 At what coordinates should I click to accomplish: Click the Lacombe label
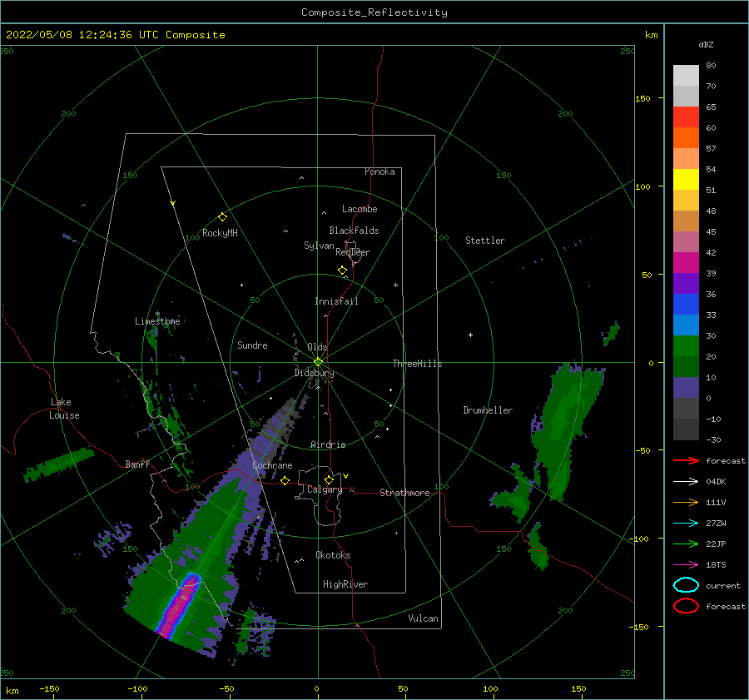point(360,209)
